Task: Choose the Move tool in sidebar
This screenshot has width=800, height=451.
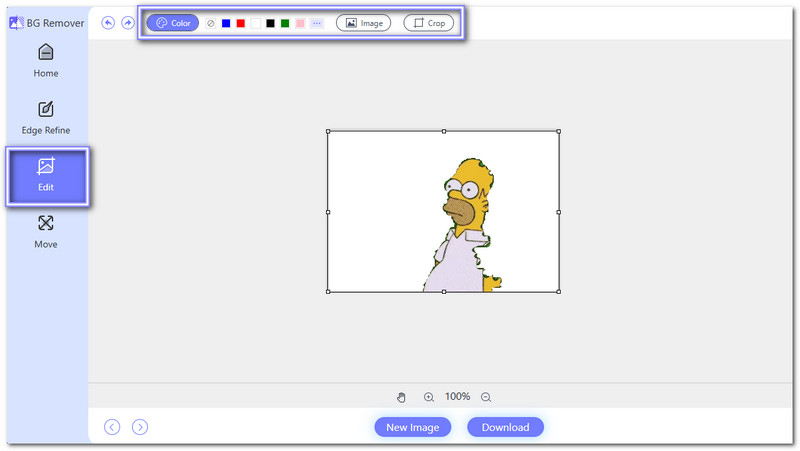Action: click(x=46, y=232)
